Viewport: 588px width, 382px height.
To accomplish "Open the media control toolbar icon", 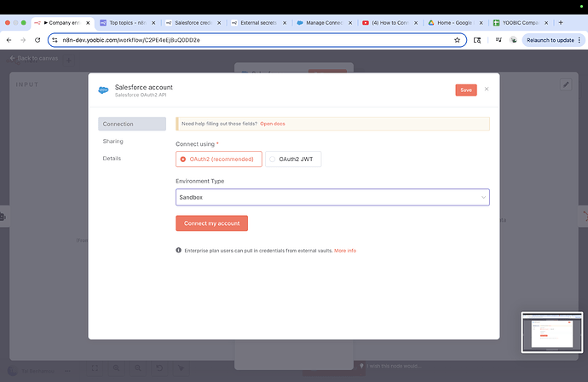I will (x=499, y=40).
